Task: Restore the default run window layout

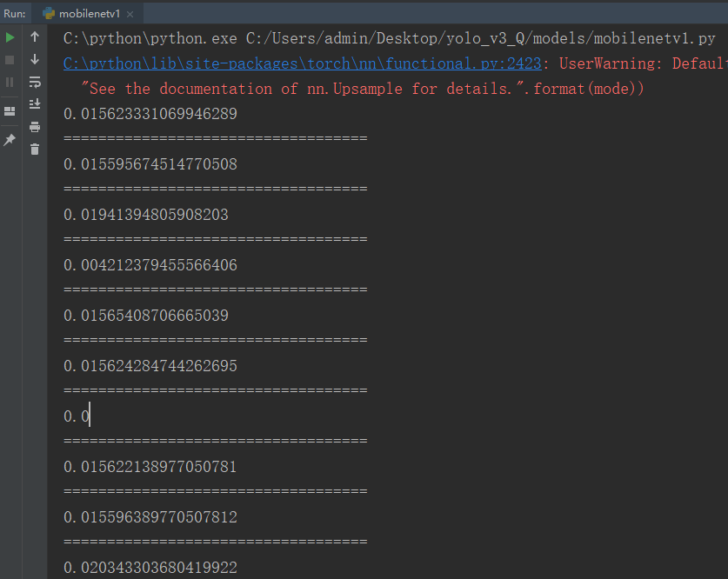Action: pos(9,110)
